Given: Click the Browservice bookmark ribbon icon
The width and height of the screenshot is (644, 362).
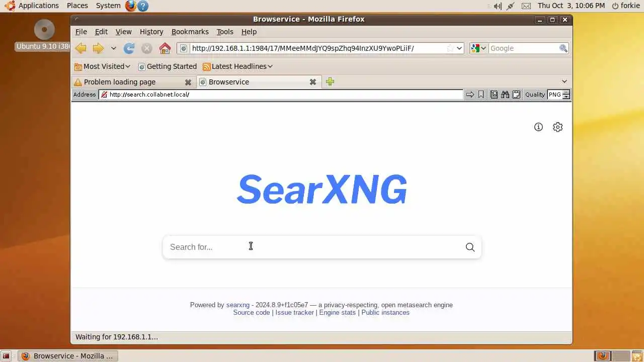Looking at the screenshot, I should coord(481,95).
